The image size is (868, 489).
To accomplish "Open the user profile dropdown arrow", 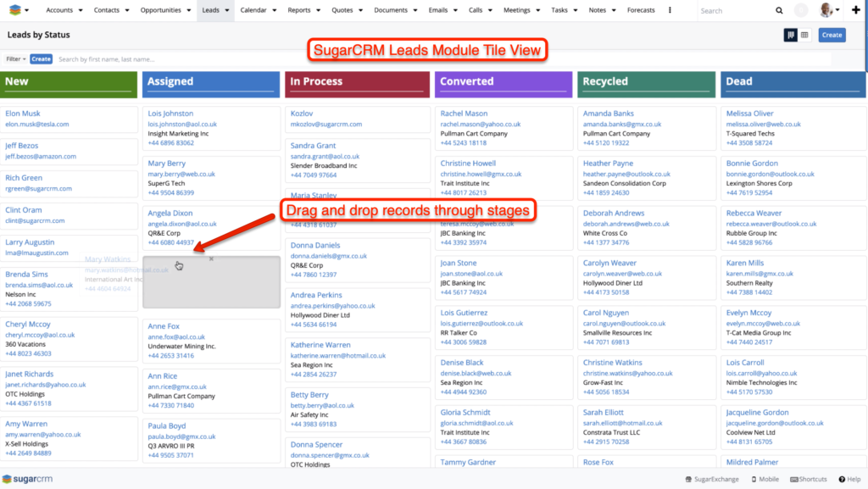I will (x=837, y=10).
